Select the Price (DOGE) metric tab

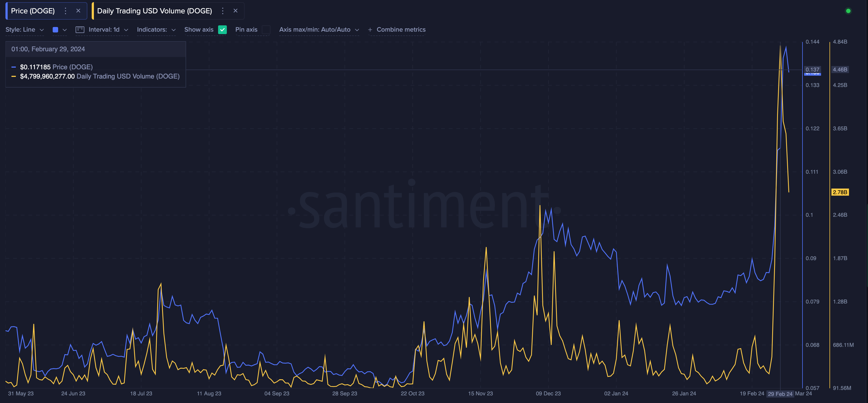pos(33,10)
